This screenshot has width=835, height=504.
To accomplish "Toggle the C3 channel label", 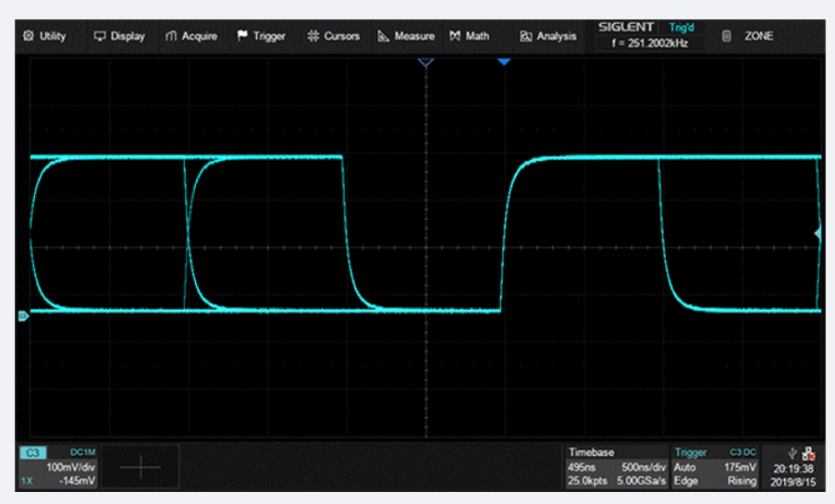I will (33, 452).
